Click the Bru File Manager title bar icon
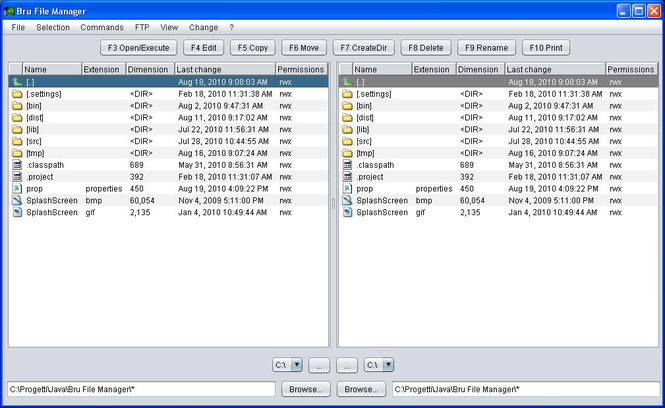The height and width of the screenshot is (408, 665). point(8,11)
